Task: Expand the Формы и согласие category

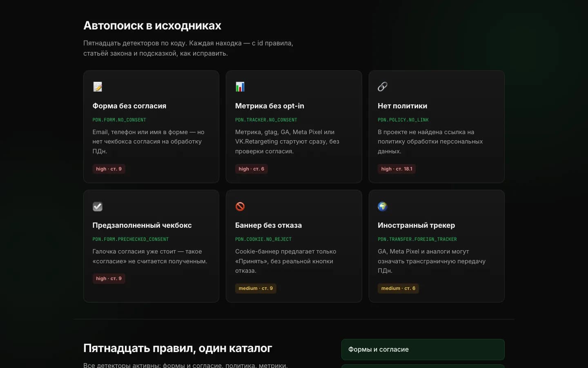Action: point(423,350)
